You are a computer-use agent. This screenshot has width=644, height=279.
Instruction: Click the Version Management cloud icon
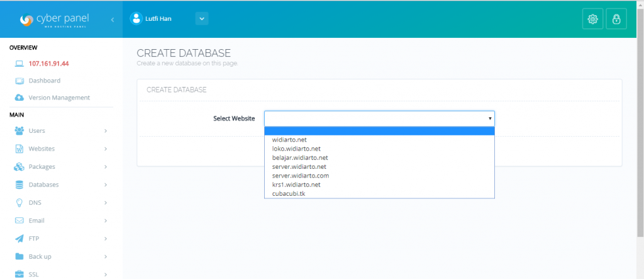19,98
